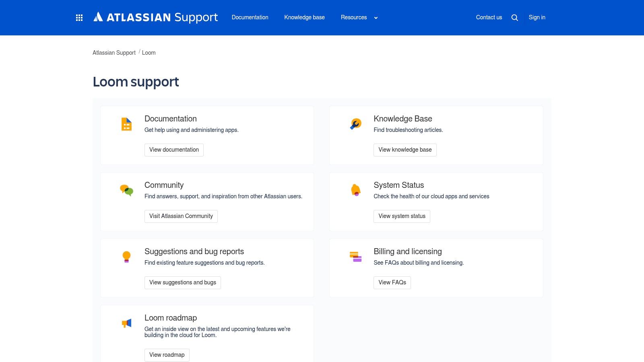The width and height of the screenshot is (644, 362).
Task: Click 'Get help using and administering apps.' text
Action: (192, 130)
